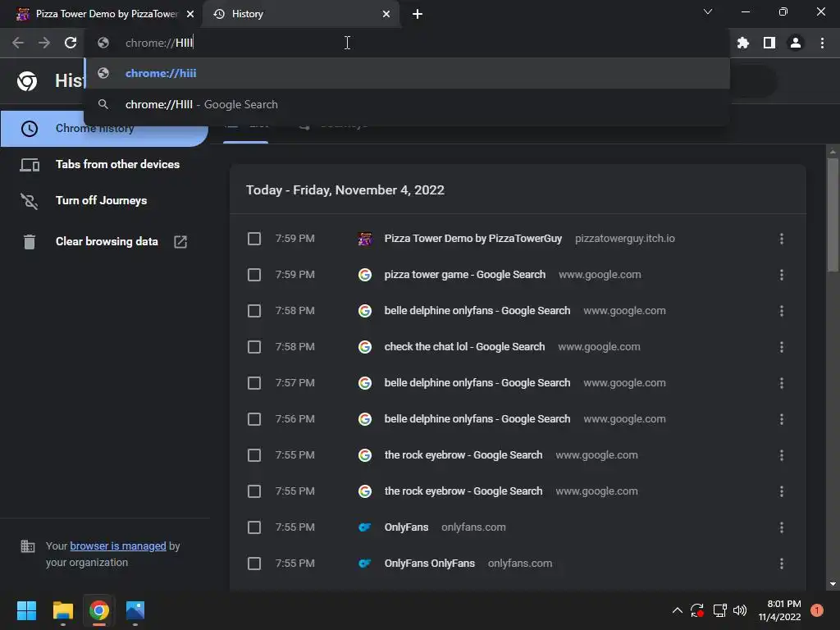Check the 7:58 PM belle delphine entry
Screen dimensions: 840x630
(x=254, y=311)
